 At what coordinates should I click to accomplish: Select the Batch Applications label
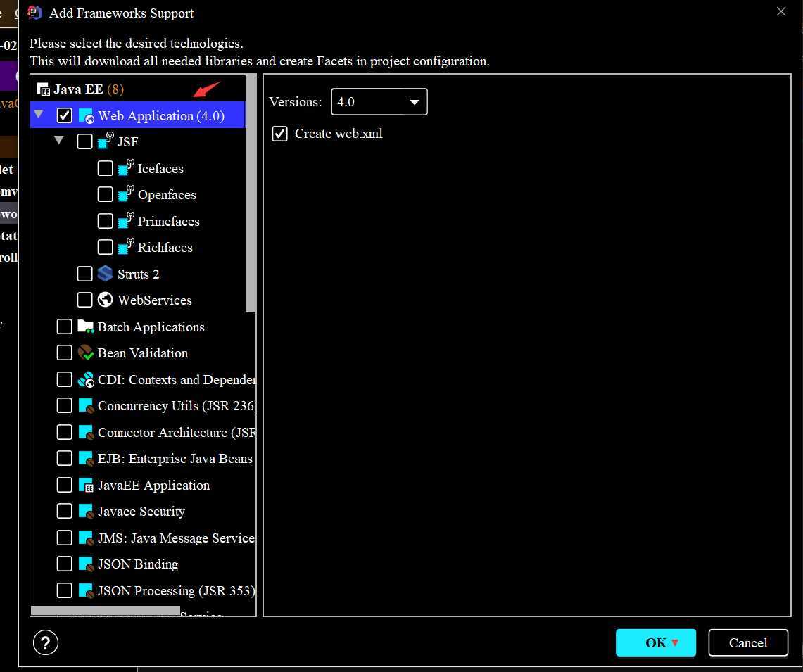pyautogui.click(x=151, y=327)
